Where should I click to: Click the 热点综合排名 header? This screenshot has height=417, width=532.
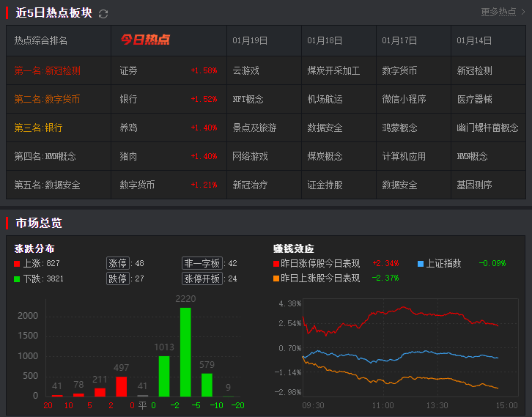(41, 41)
